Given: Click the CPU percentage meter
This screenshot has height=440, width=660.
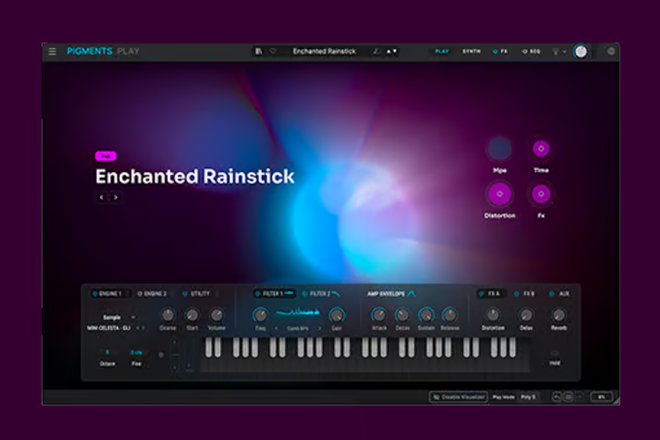Looking at the screenshot, I should click(x=601, y=397).
